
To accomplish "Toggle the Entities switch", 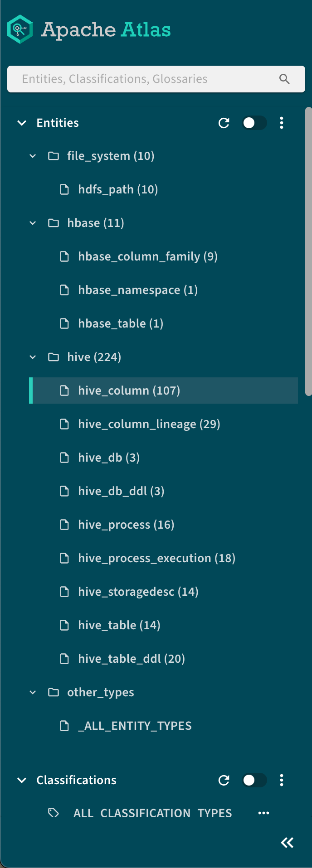I will tap(254, 123).
